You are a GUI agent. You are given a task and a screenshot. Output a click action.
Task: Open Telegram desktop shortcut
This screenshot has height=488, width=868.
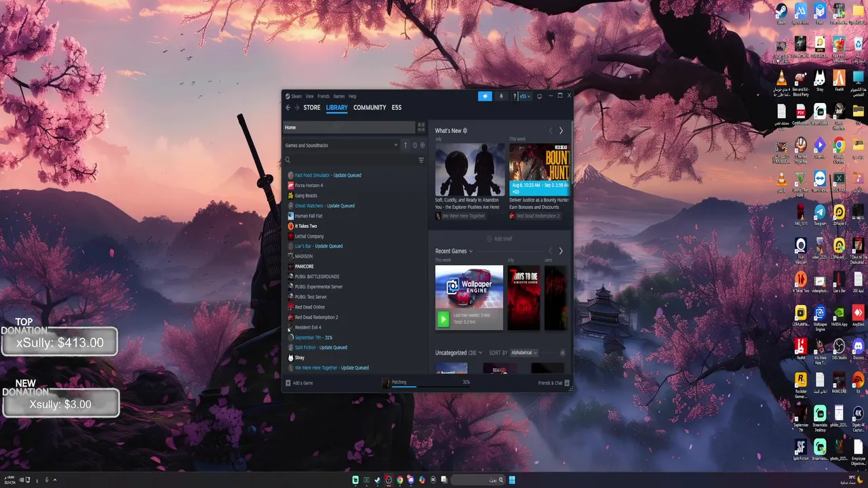tap(820, 216)
